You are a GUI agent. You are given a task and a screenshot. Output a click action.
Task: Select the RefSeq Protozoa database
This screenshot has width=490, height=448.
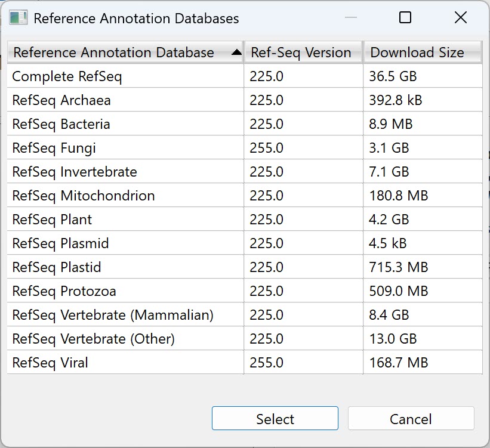(x=245, y=291)
